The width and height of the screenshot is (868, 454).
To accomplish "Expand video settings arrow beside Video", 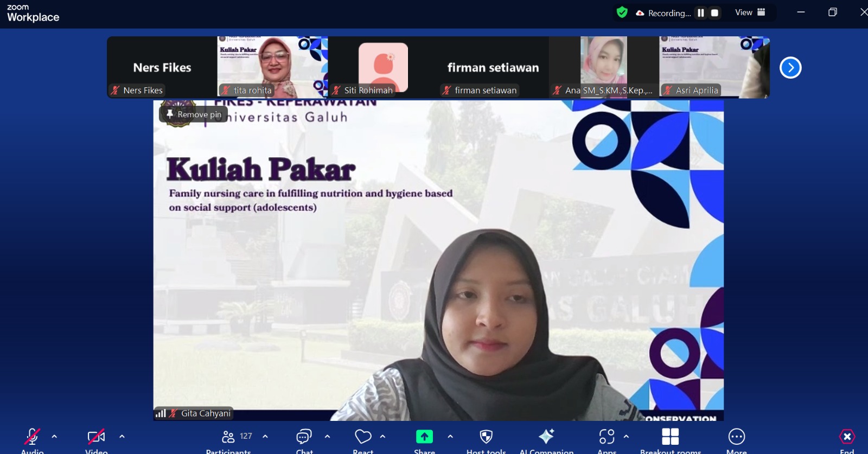I will point(122,436).
